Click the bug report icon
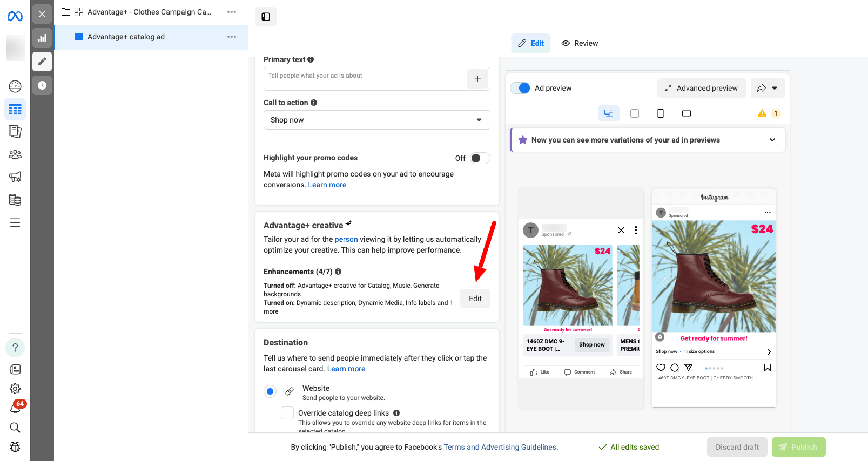The width and height of the screenshot is (868, 461). 15,447
